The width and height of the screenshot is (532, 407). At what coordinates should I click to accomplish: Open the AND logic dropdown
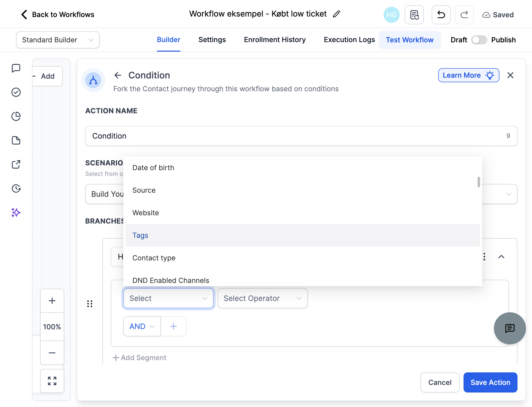coord(142,326)
